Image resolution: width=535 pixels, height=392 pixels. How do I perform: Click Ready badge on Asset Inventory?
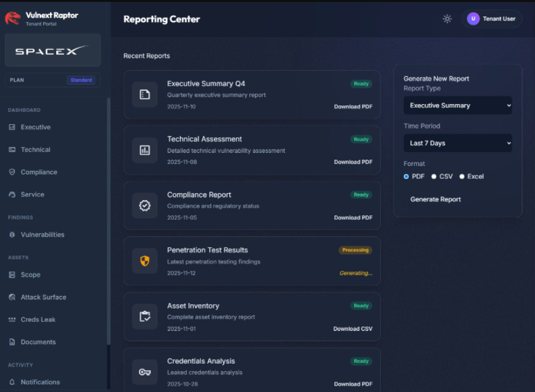[x=361, y=306]
